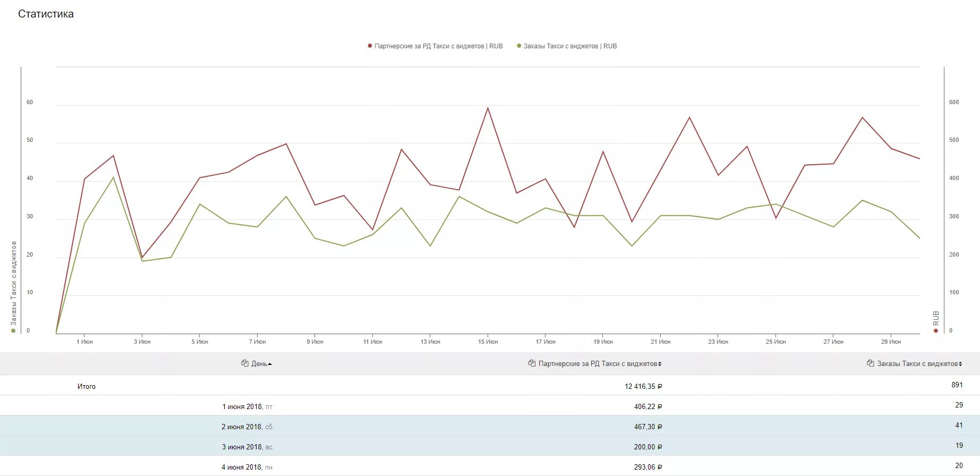Screen dimensions: 980x476
Task: Select the row 1 июня 2018
Action: click(x=490, y=405)
